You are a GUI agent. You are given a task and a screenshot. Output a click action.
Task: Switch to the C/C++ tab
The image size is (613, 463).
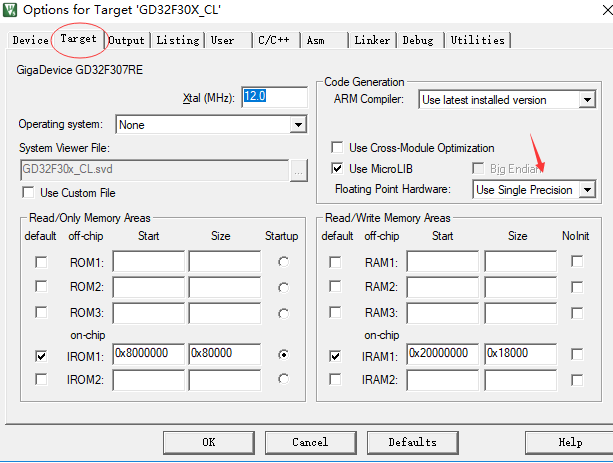click(274, 40)
